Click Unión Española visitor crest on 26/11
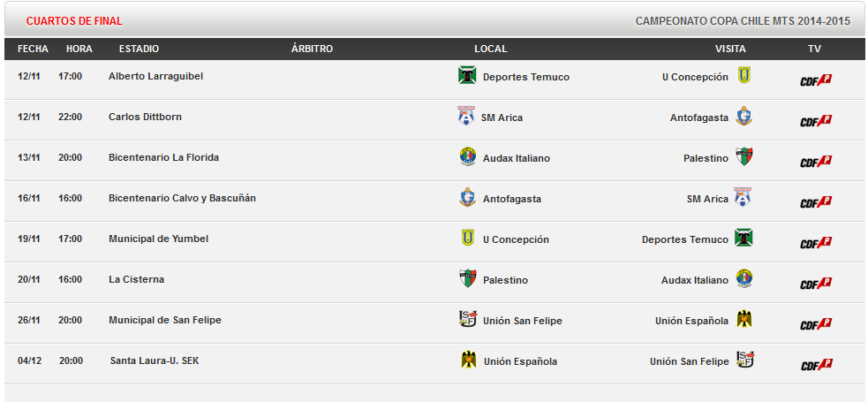868x402 pixels. pyautogui.click(x=744, y=320)
